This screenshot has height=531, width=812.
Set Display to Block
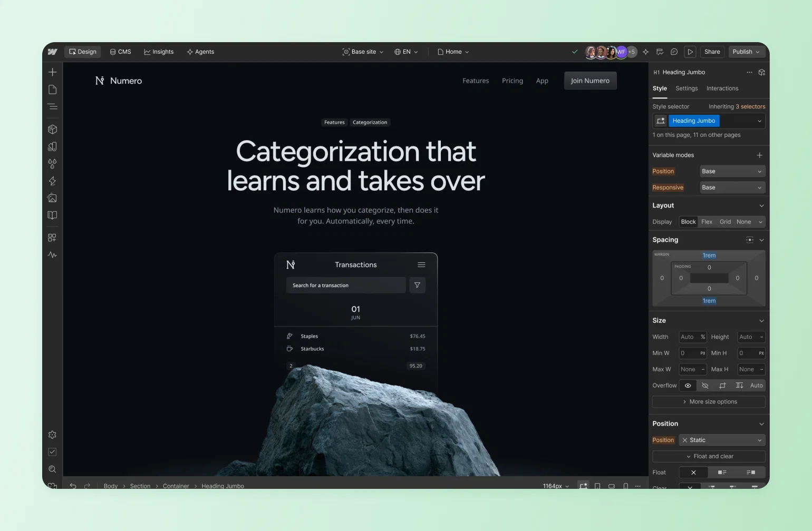click(688, 222)
